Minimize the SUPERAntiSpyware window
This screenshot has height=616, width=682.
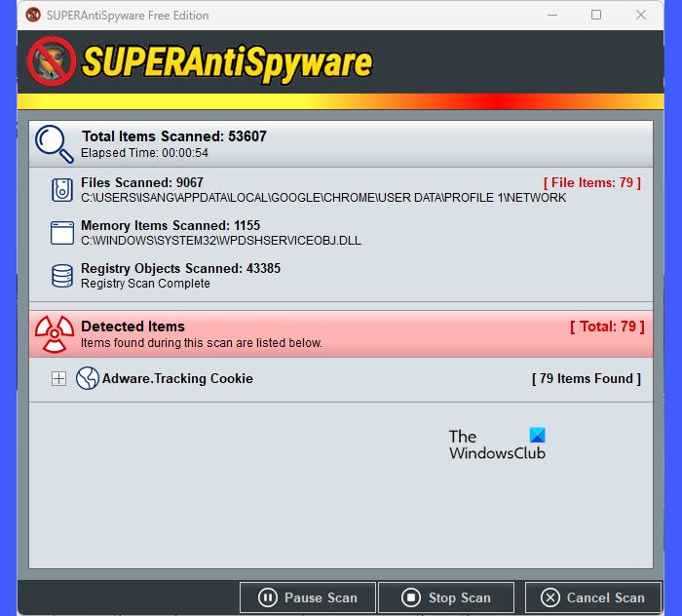point(552,15)
